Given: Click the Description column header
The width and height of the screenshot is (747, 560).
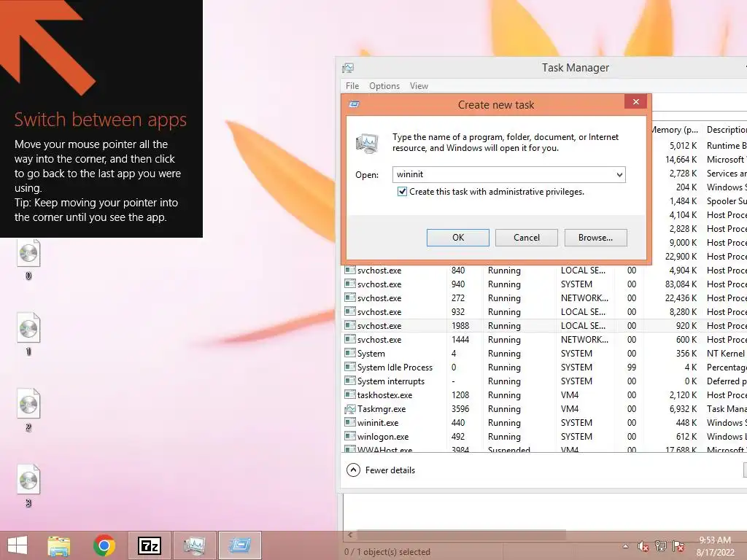Looking at the screenshot, I should (x=727, y=130).
